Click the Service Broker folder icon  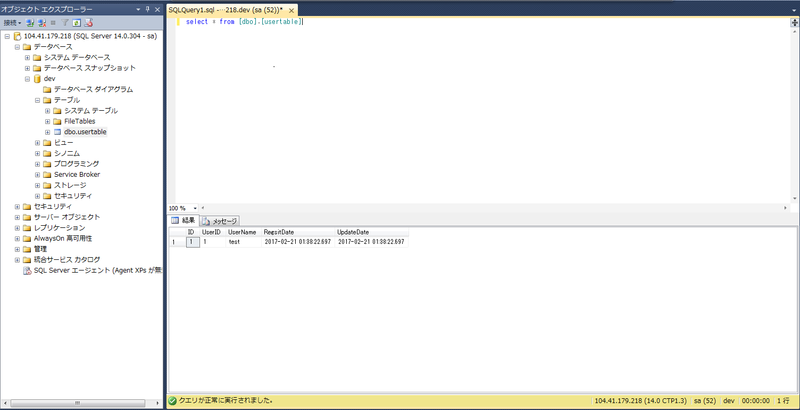[x=47, y=174]
